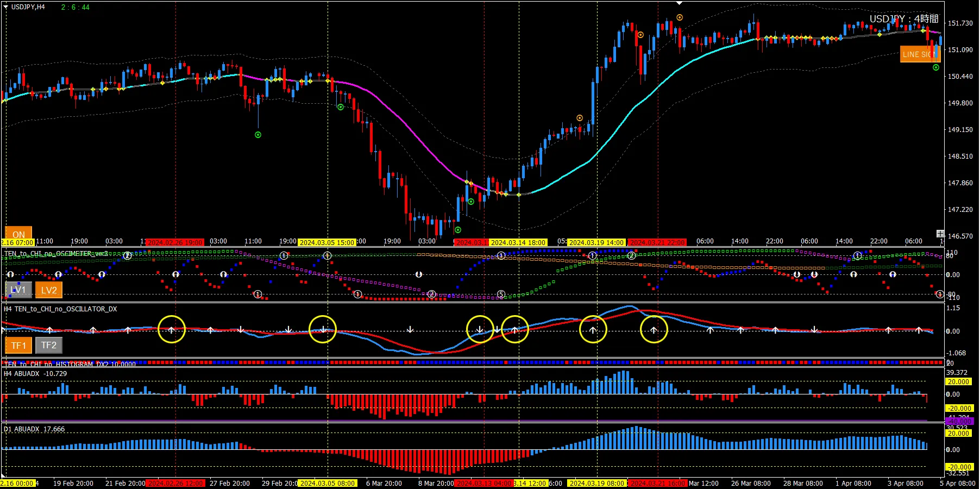Click the 19 Feb 20:00 date label
The height and width of the screenshot is (489, 980).
click(x=73, y=483)
